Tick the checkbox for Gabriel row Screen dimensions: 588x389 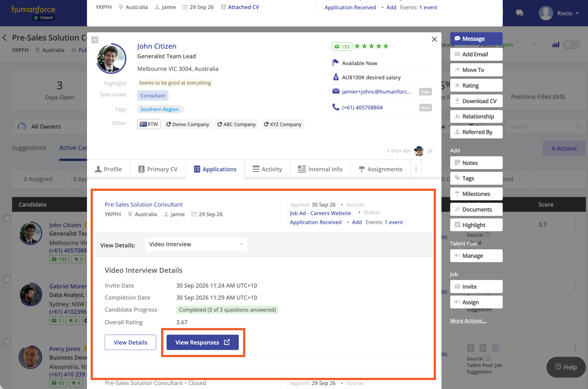point(7,279)
